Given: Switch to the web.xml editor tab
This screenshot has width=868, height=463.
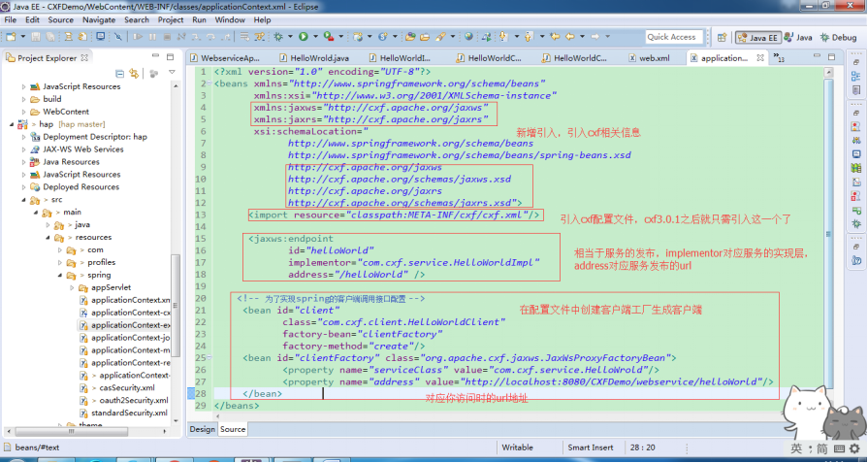Looking at the screenshot, I should 649,57.
